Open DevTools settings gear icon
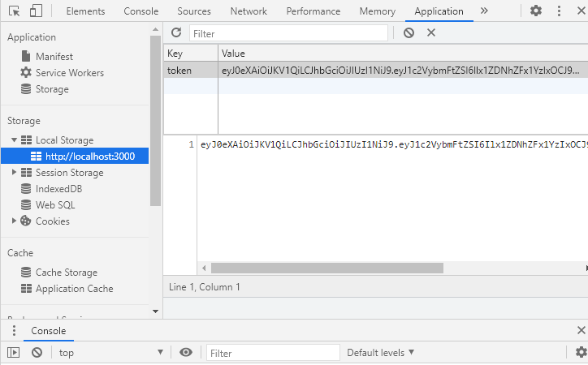Image resolution: width=588 pixels, height=365 pixels. coord(536,11)
